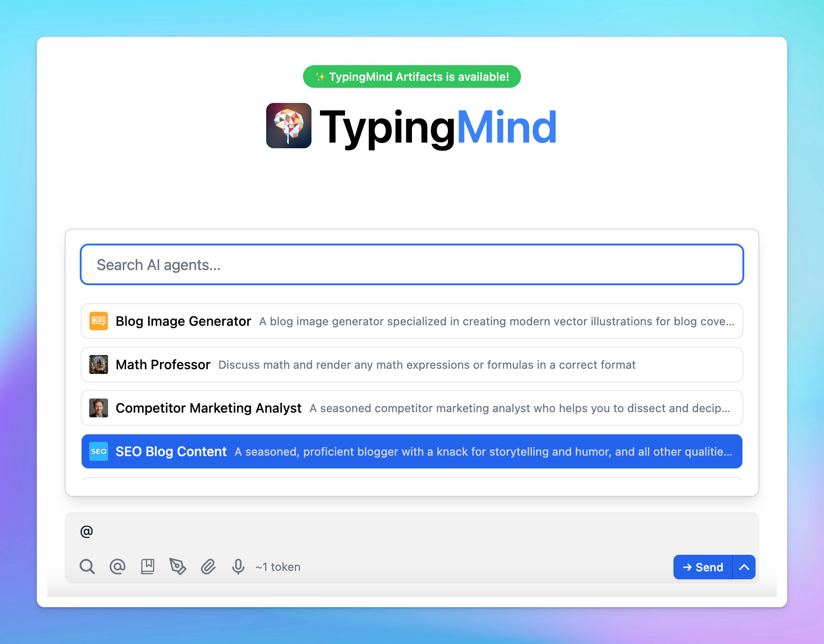Open the TypingMind Artifacts announcement banner
Screen dimensions: 824x644
(412, 76)
